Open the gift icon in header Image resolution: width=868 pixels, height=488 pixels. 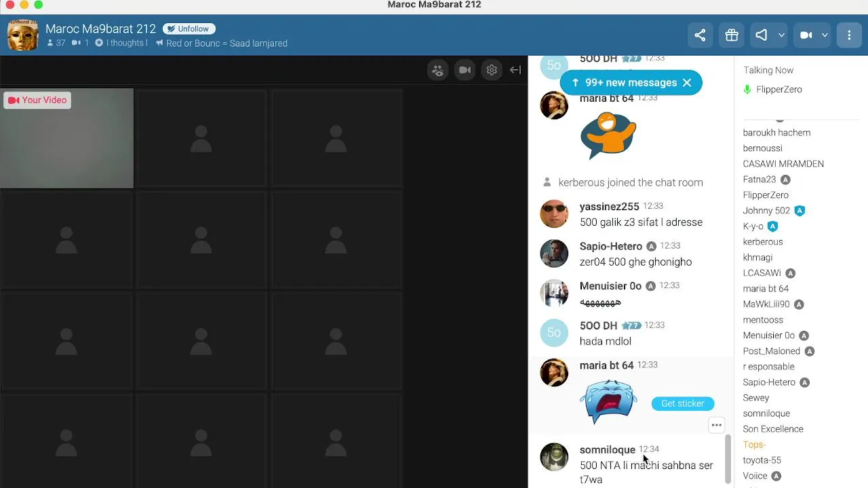pos(732,35)
